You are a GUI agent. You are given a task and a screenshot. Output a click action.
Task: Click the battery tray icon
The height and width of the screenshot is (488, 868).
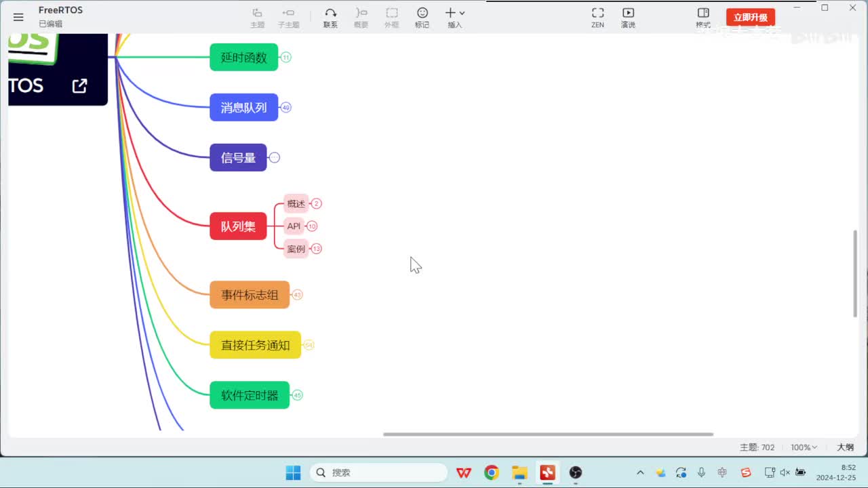click(x=800, y=472)
